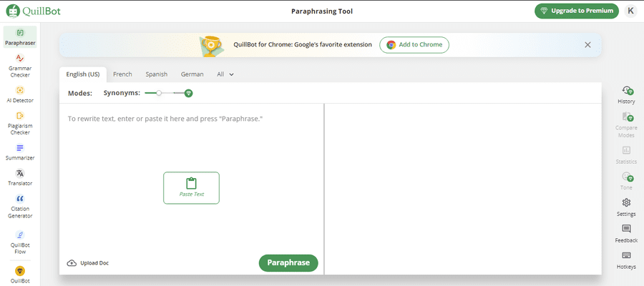Image resolution: width=644 pixels, height=286 pixels.
Task: Click the Upload Doc cloud icon
Action: point(71,263)
